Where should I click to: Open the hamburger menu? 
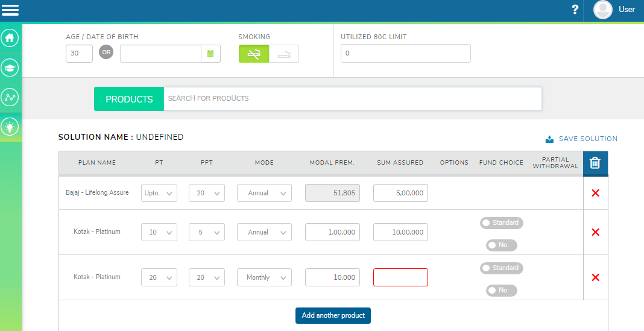point(10,10)
